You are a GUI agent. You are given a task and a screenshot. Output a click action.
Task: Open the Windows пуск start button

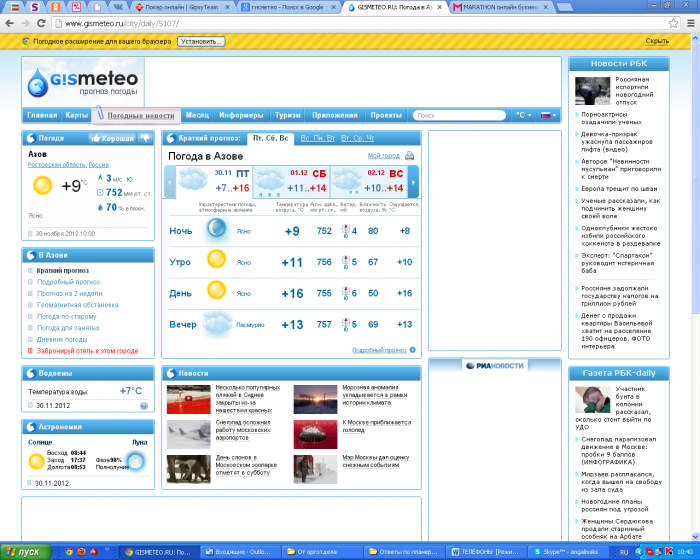[25, 552]
